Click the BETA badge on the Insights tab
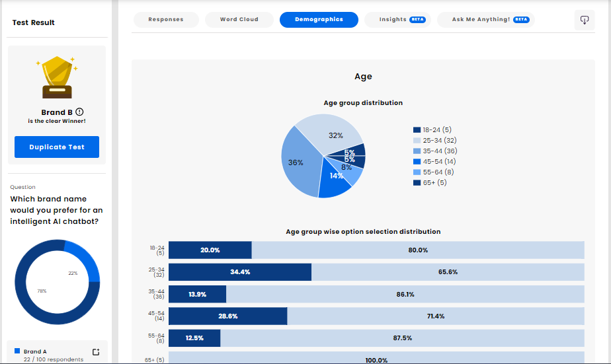Image resolution: width=611 pixels, height=364 pixels. pyautogui.click(x=418, y=20)
